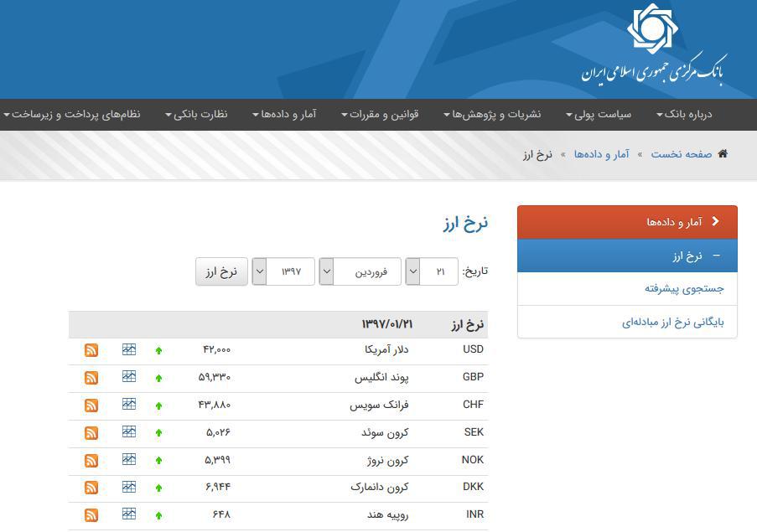View the chart for SEK Swedish krona

click(128, 431)
